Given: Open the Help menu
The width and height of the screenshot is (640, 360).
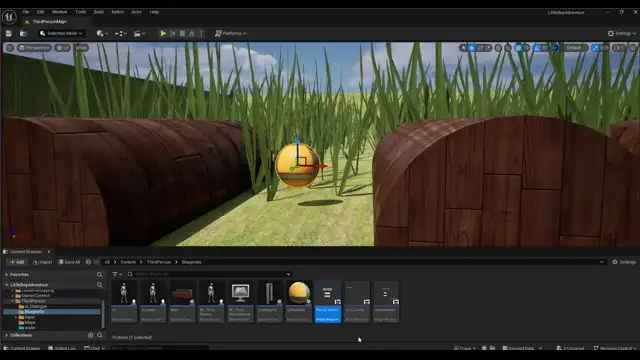Looking at the screenshot, I should 154,12.
